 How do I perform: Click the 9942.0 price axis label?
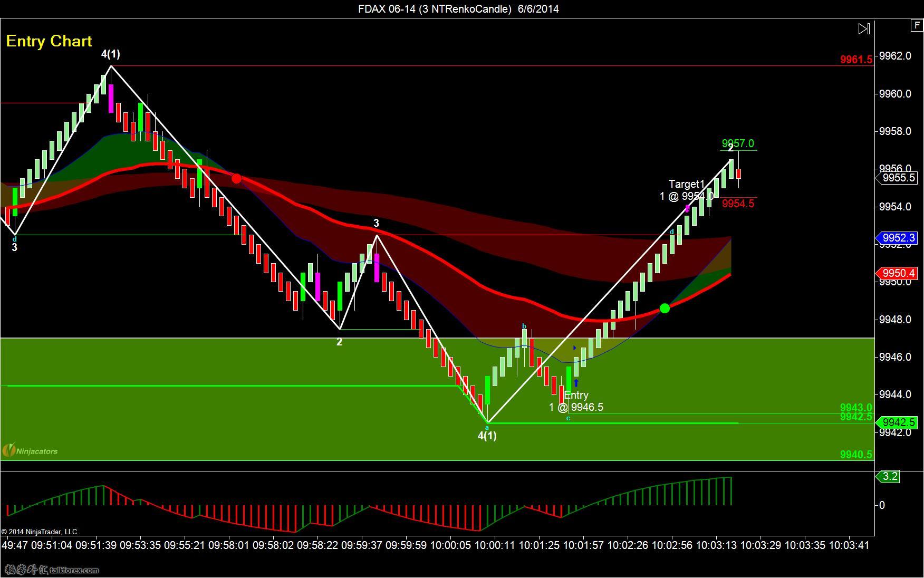[x=895, y=432]
